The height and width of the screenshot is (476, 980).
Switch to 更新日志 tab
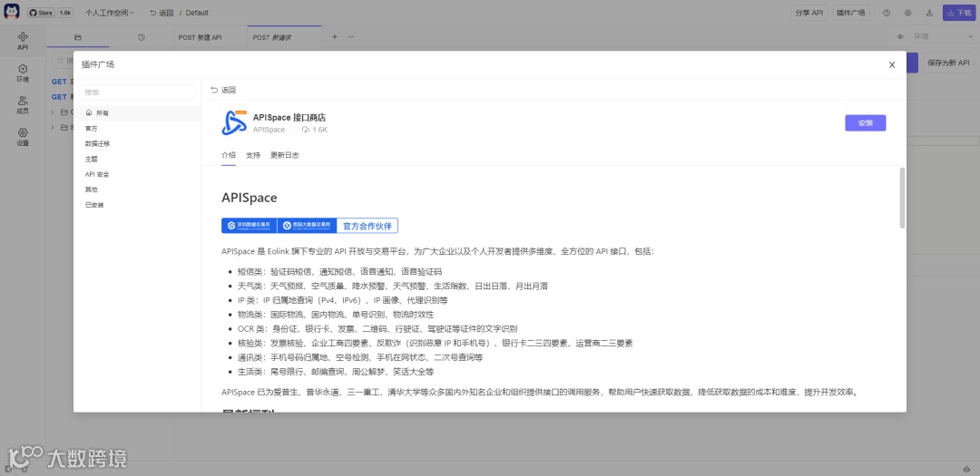click(x=284, y=155)
